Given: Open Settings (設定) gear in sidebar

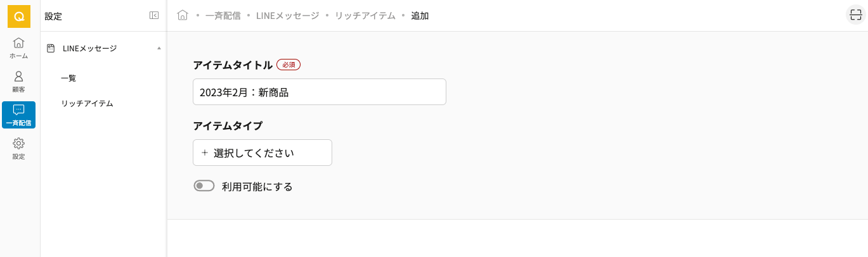Looking at the screenshot, I should coord(19,148).
